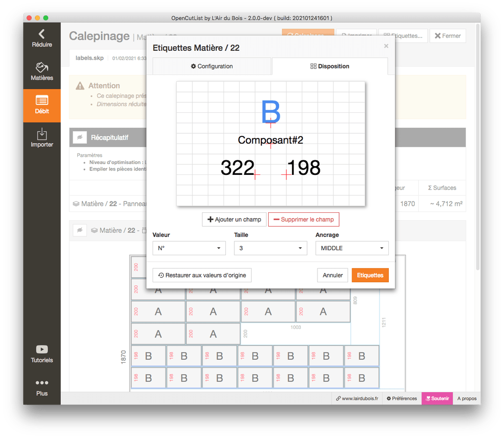This screenshot has height=438, width=504.
Task: Select the 322 label field
Action: 237,168
